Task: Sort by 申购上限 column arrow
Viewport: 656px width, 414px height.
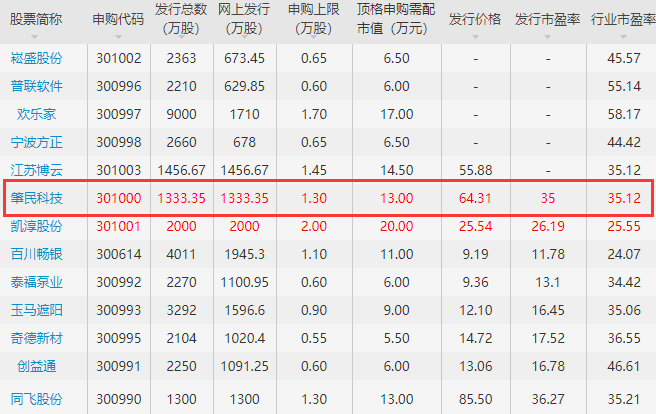Action: (x=314, y=37)
